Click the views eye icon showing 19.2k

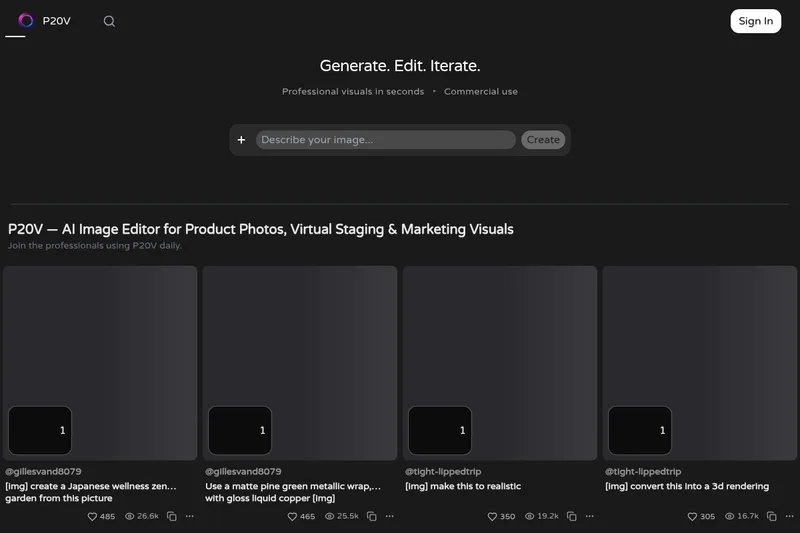[x=530, y=516]
